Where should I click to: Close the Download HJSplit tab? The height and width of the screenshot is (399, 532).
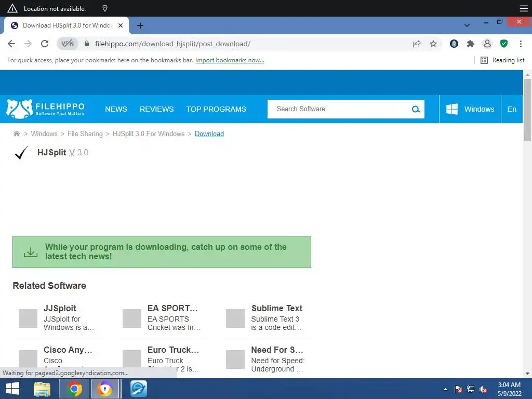coord(121,25)
